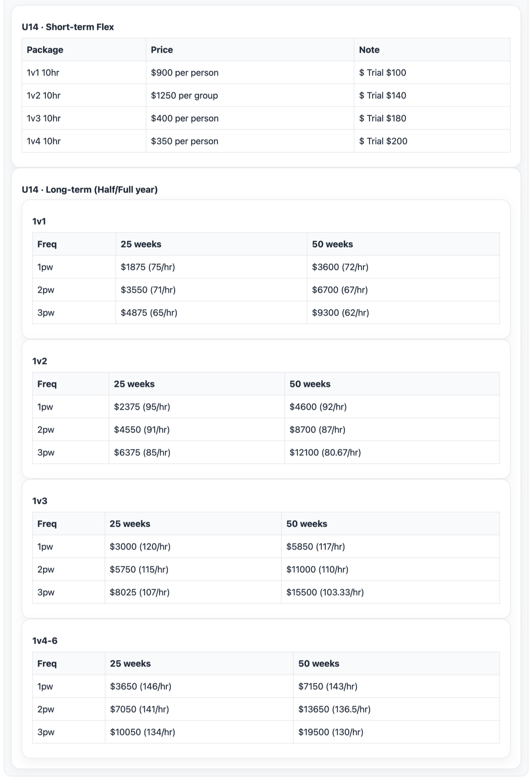The width and height of the screenshot is (532, 780).
Task: Click the 'Note' column header
Action: (432, 50)
